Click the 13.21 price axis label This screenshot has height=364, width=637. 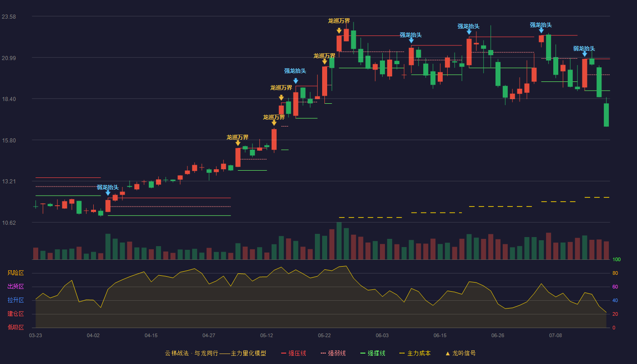[x=9, y=182]
